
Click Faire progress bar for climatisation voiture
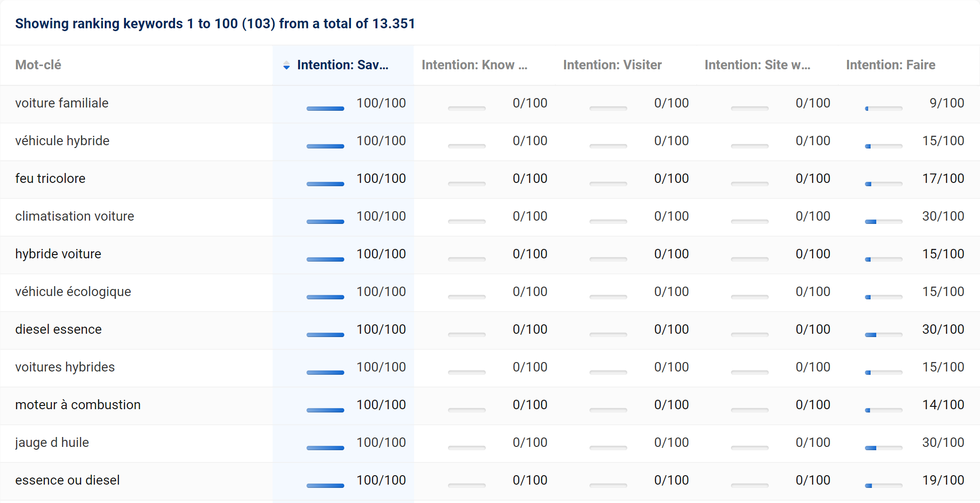tap(884, 222)
